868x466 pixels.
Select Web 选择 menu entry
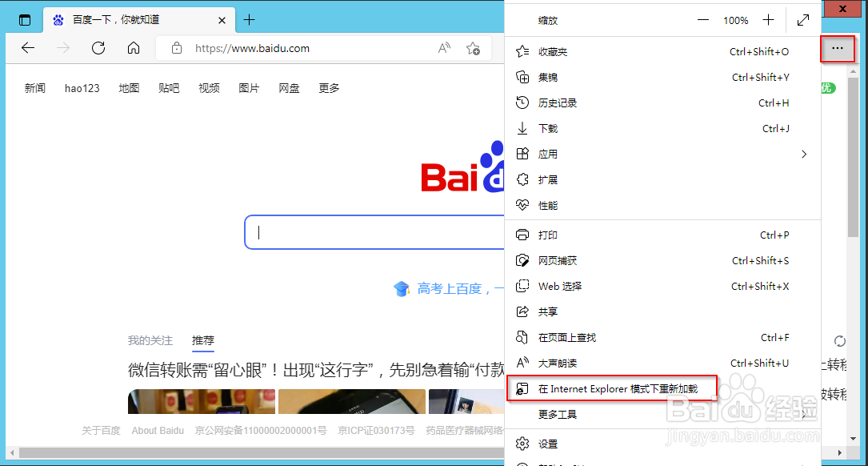pos(662,286)
